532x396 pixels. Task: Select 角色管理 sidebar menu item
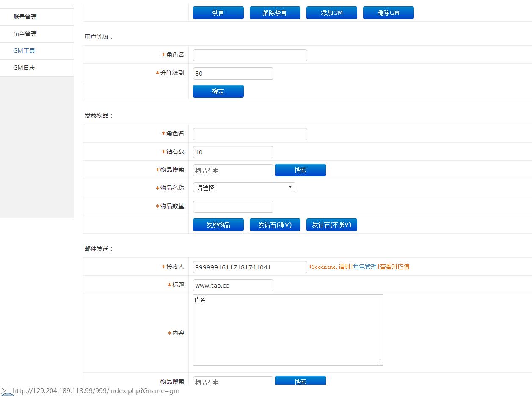click(25, 34)
